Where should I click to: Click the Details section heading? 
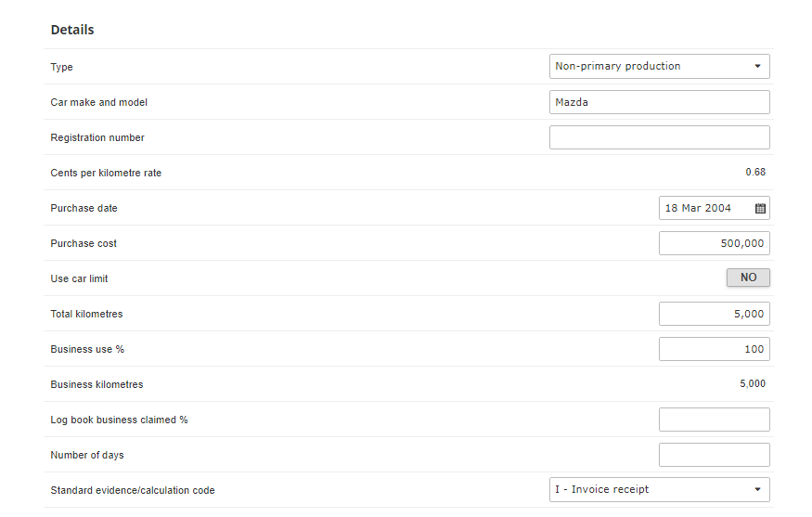tap(72, 30)
